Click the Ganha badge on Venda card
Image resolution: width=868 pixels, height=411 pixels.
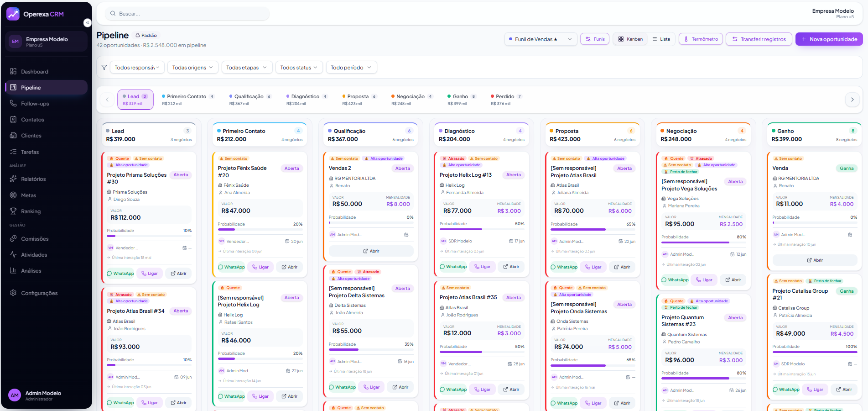pos(847,169)
